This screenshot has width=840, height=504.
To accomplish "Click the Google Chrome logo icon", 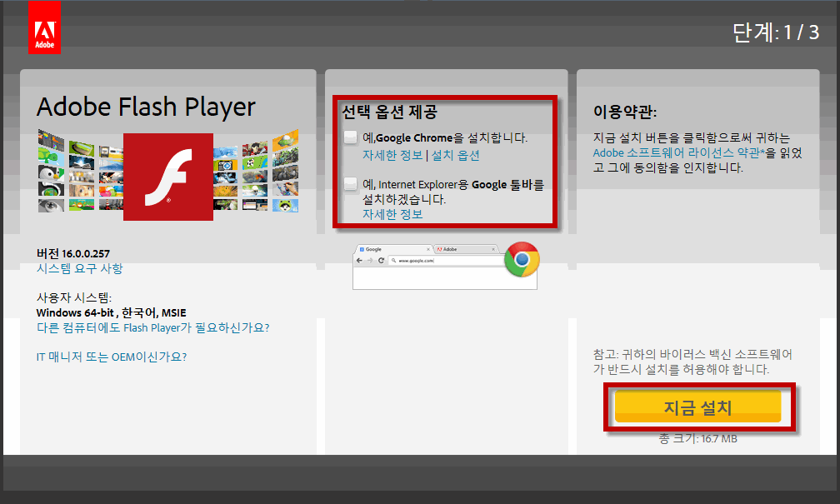I will click(522, 259).
